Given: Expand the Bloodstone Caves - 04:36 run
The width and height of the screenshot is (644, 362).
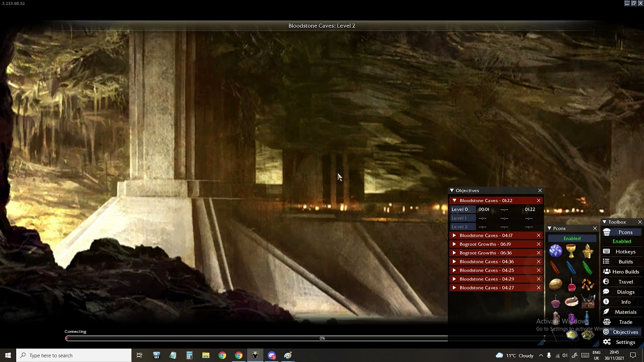Looking at the screenshot, I should 454,261.
